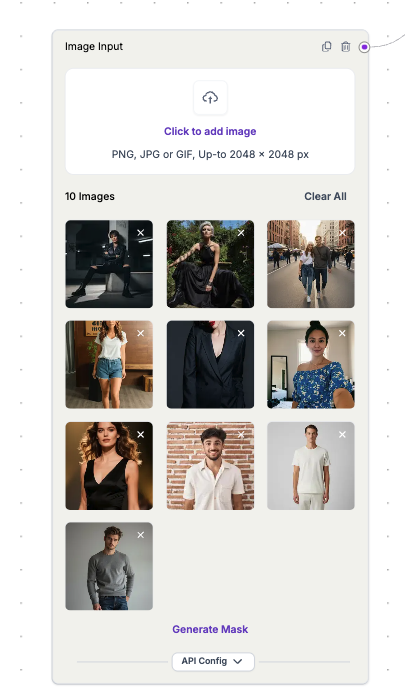The height and width of the screenshot is (700, 405).
Task: Remove the dark blazer image
Action: point(241,333)
